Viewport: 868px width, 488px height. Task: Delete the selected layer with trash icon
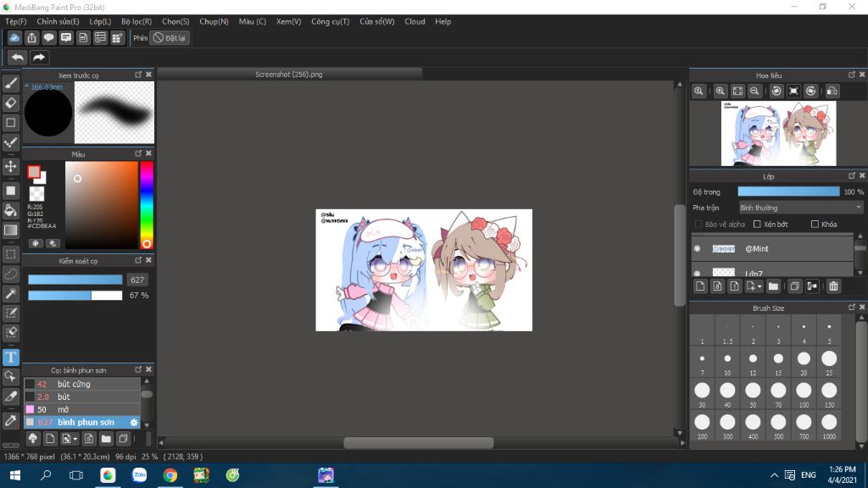pos(834,286)
